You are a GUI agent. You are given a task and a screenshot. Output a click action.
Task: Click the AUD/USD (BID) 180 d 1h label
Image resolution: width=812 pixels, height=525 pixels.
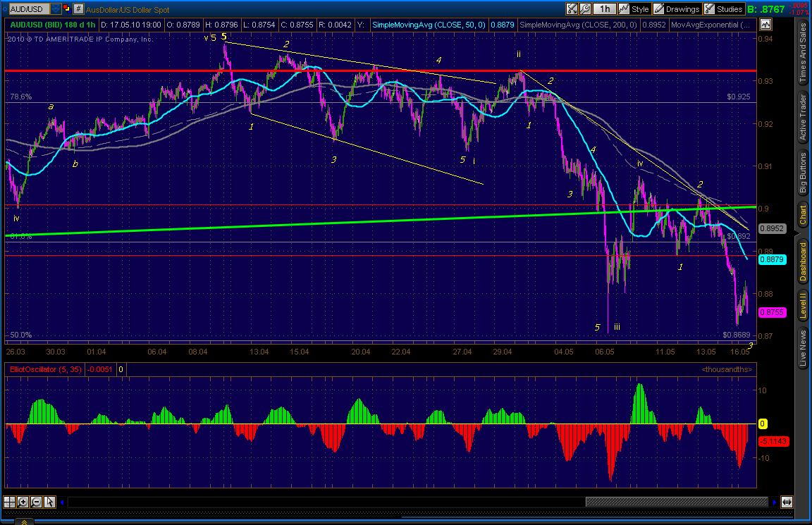(x=53, y=25)
